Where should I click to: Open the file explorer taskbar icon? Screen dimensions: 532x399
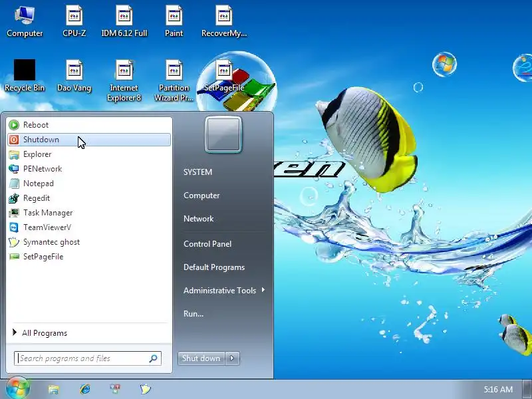(x=53, y=389)
